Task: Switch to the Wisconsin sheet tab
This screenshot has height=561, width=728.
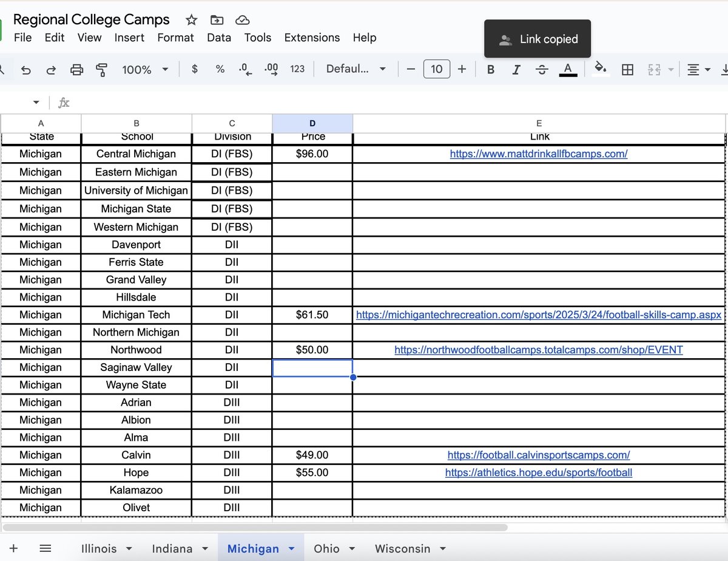Action: click(402, 548)
